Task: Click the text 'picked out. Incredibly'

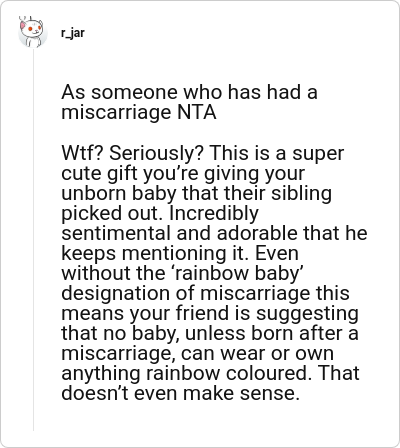Action: [x=160, y=214]
